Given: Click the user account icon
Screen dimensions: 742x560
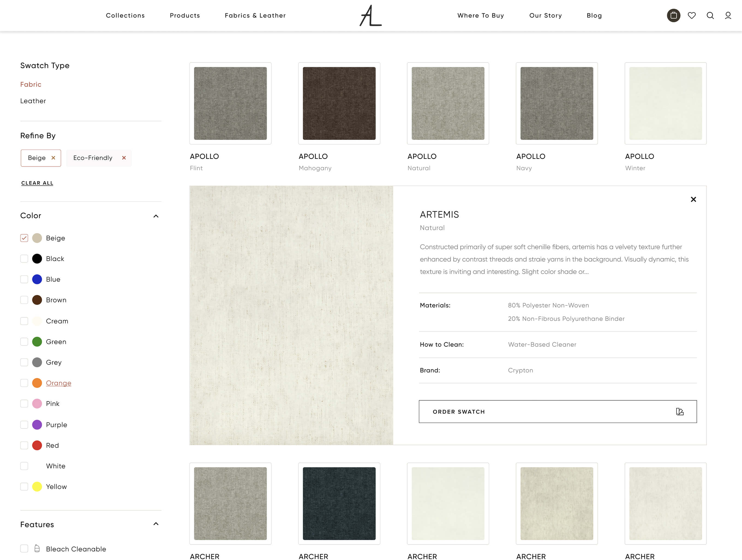Looking at the screenshot, I should [x=728, y=16].
